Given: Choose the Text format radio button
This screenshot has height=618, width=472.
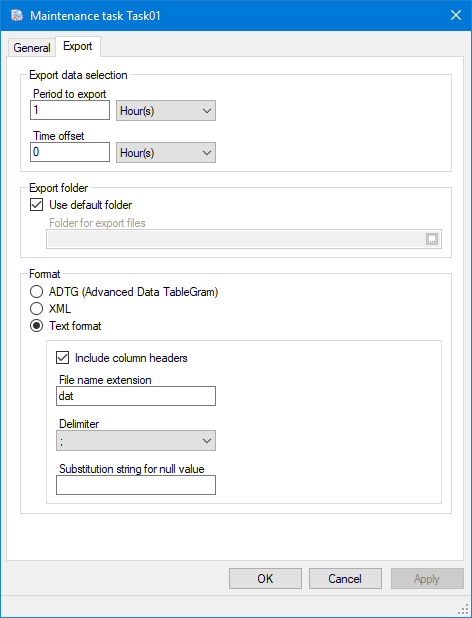Looking at the screenshot, I should point(37,326).
